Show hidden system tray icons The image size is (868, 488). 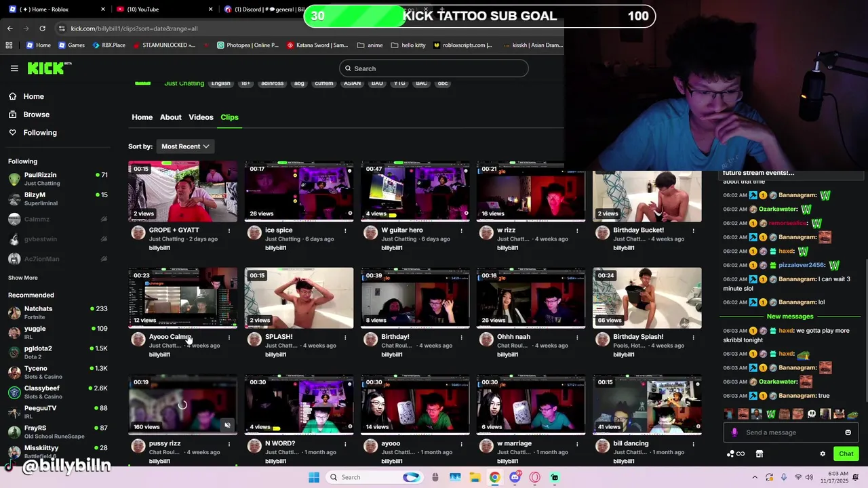tap(755, 477)
